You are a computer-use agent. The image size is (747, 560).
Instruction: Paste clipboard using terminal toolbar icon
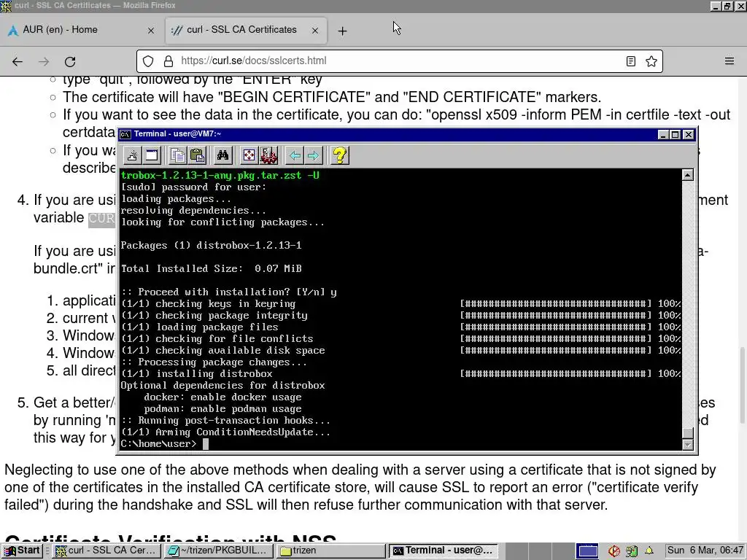(x=197, y=155)
